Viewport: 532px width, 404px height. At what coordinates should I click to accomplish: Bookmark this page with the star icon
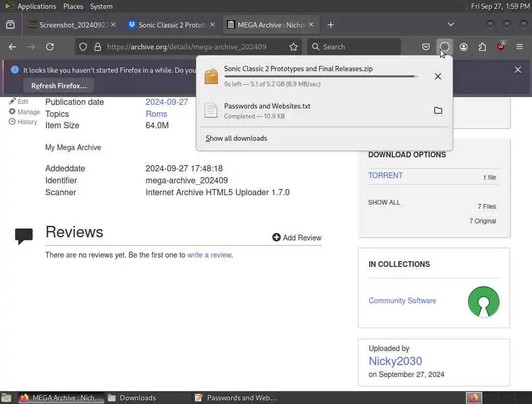pyautogui.click(x=294, y=47)
